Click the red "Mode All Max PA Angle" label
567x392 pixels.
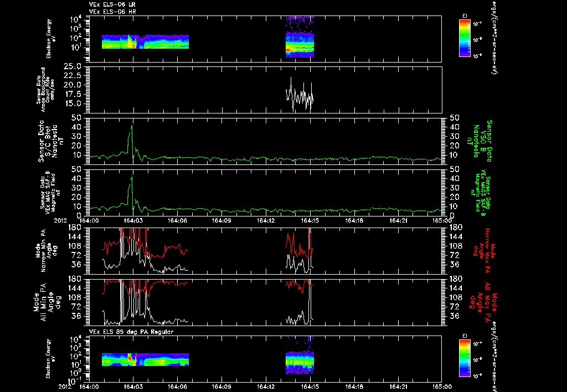[483, 301]
